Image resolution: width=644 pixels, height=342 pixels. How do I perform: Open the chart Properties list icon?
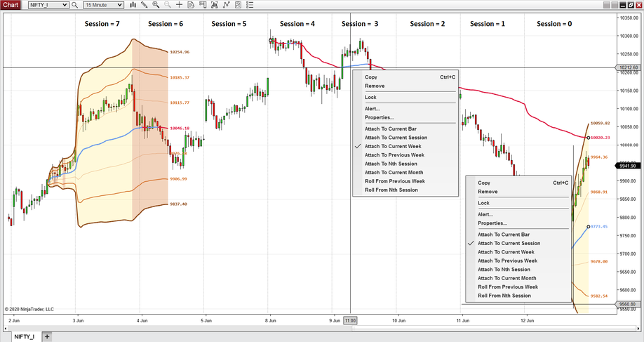point(250,5)
